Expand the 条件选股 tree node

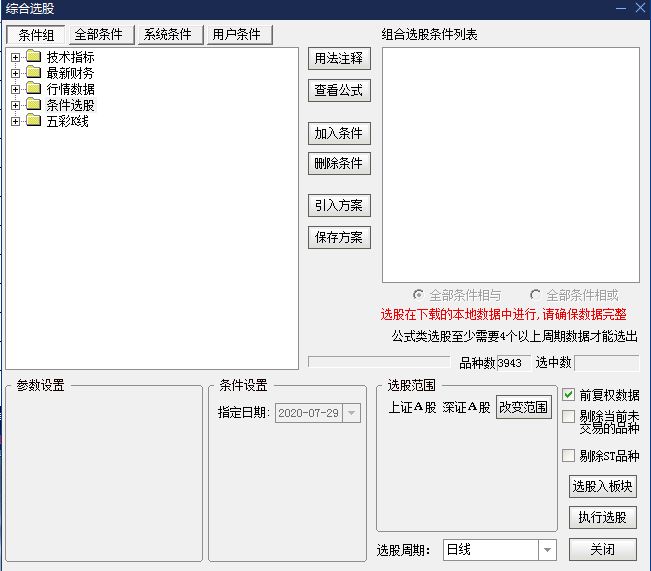coord(15,105)
